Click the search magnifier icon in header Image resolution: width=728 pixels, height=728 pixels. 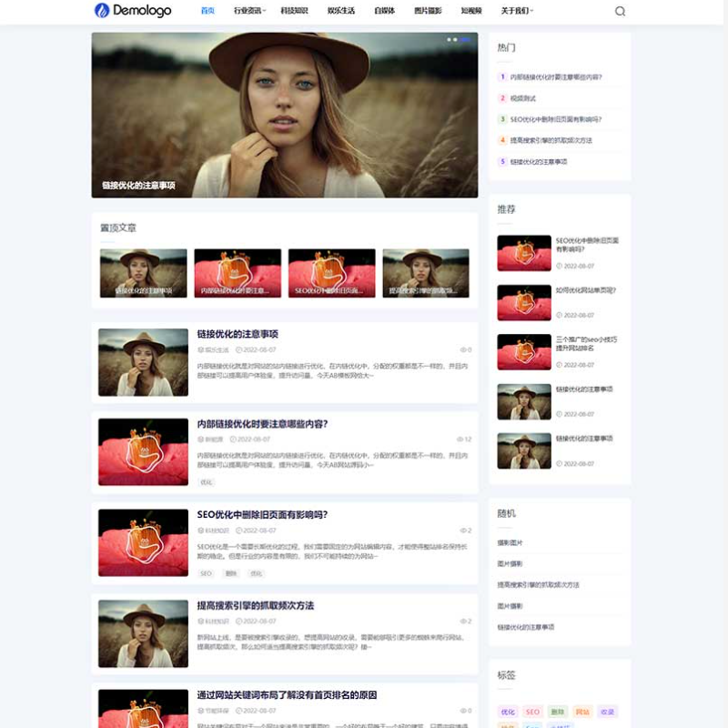[x=620, y=11]
